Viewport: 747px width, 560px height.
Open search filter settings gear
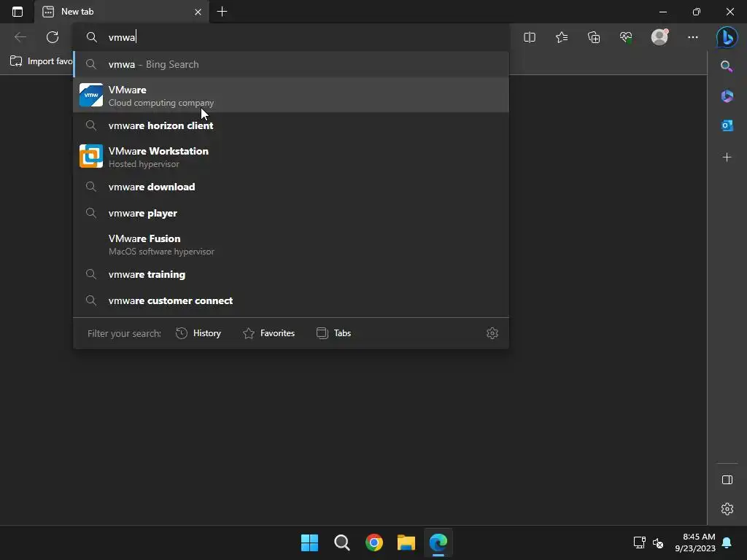[492, 333]
